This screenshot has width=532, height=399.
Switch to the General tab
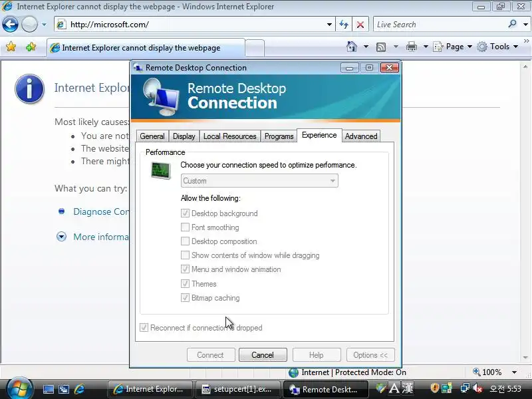[152, 136]
